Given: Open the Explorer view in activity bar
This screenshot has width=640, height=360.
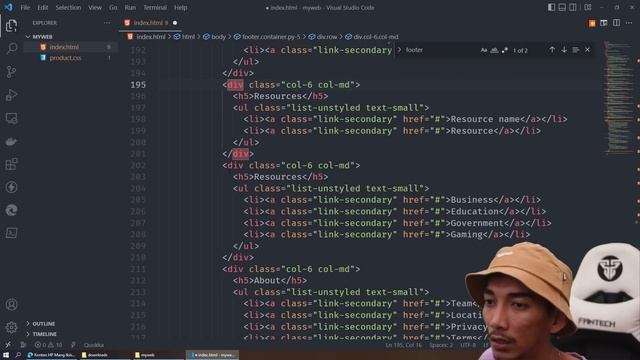Looking at the screenshot, I should [x=11, y=26].
